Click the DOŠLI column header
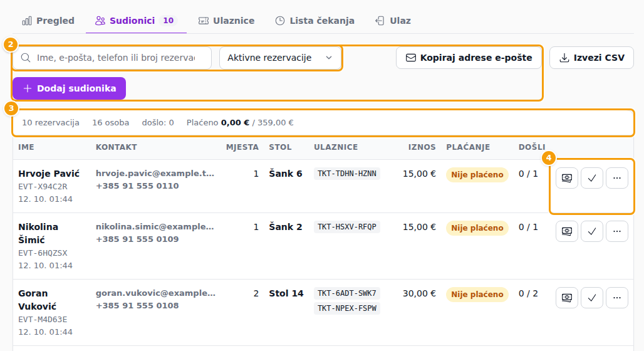This screenshot has height=351, width=644. [532, 147]
